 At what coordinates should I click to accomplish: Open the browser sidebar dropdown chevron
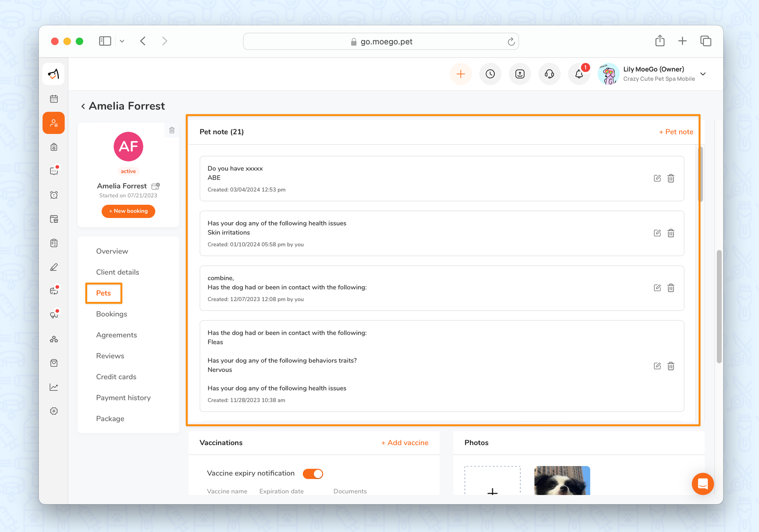122,41
